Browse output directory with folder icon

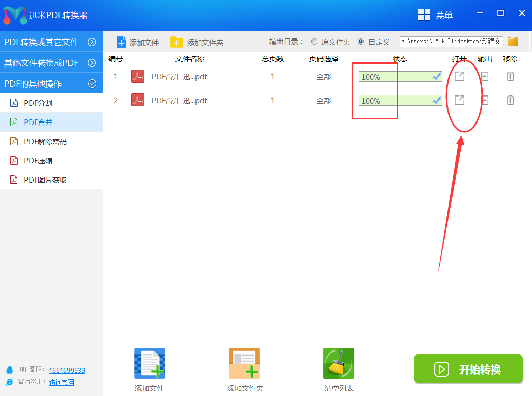513,42
